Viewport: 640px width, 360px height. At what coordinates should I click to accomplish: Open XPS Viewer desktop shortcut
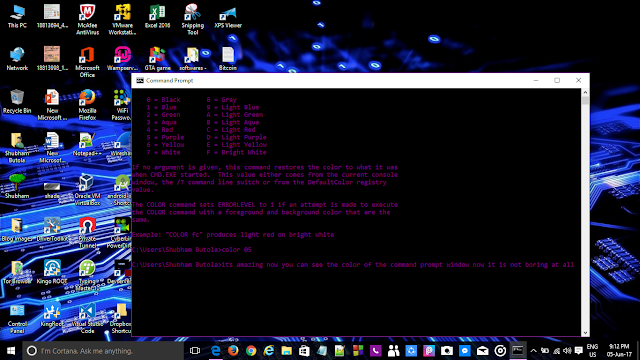tap(228, 16)
